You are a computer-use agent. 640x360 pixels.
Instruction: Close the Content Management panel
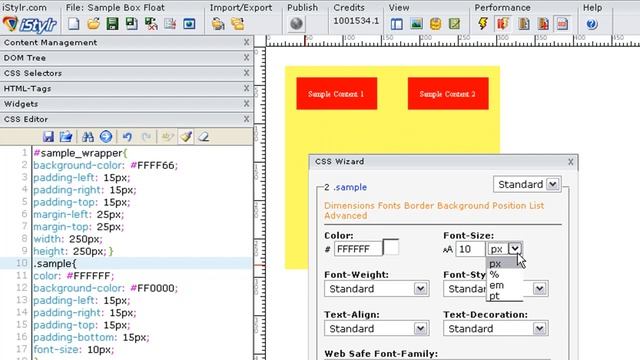pyautogui.click(x=246, y=42)
